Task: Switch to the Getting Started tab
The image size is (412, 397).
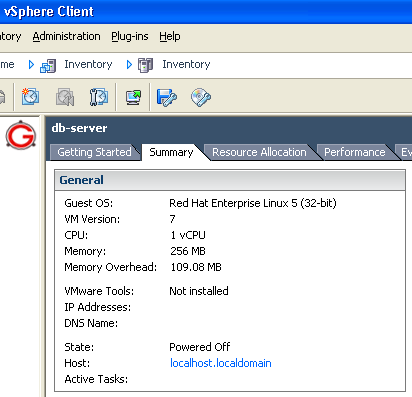Action: (94, 152)
